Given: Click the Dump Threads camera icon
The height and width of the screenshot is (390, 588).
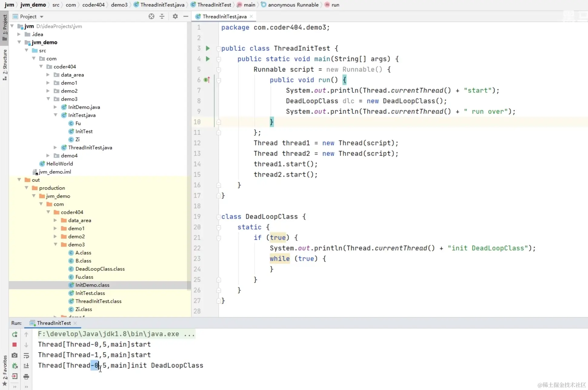Looking at the screenshot, I should coord(15,355).
